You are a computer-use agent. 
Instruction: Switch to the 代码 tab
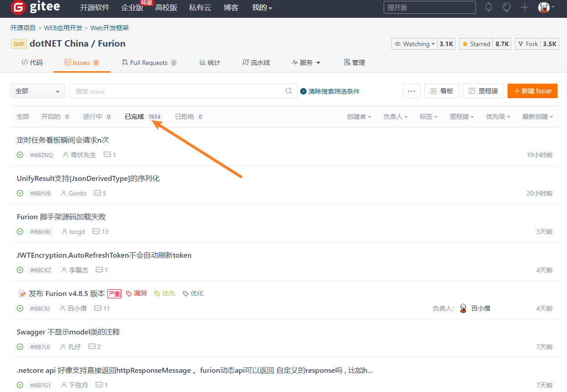[32, 63]
